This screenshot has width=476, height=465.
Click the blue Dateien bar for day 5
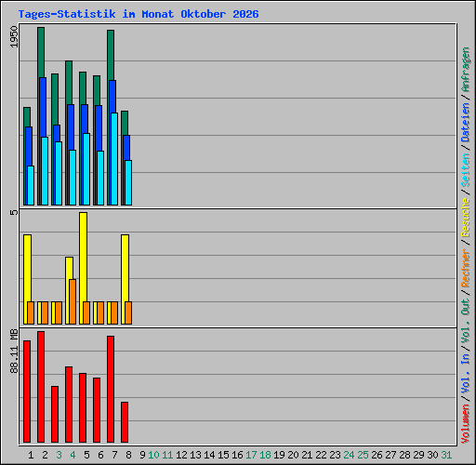coord(85,119)
